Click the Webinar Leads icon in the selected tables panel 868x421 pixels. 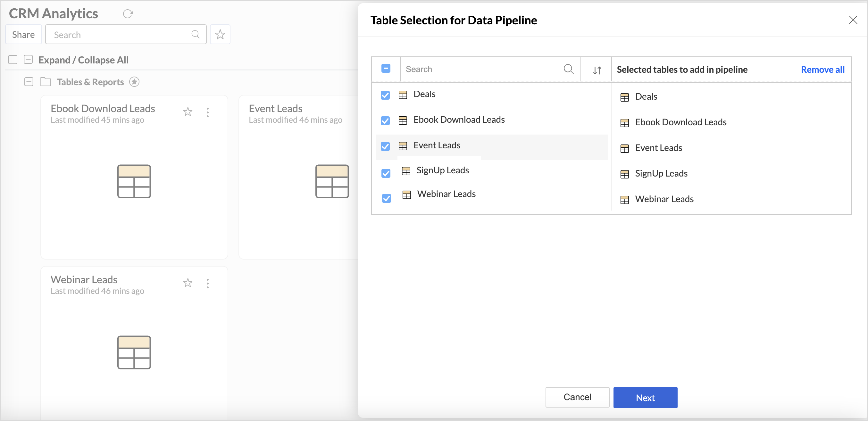point(624,200)
